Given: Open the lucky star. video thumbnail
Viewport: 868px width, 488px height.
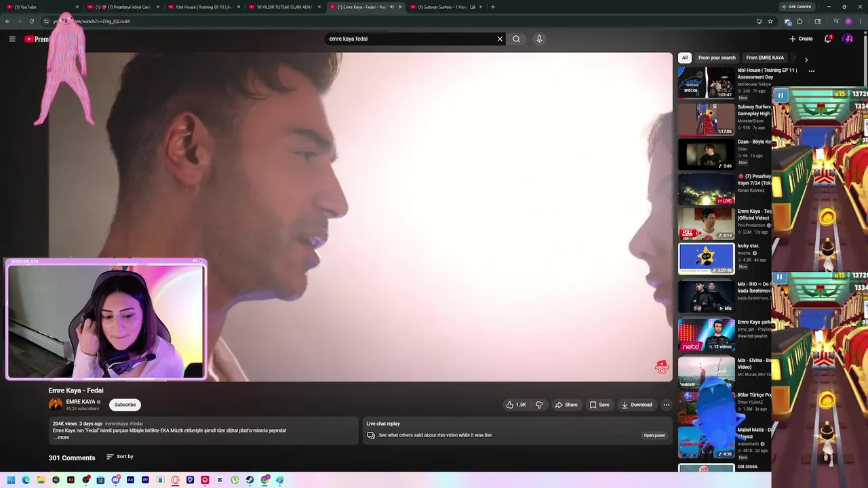Looking at the screenshot, I should (x=707, y=259).
